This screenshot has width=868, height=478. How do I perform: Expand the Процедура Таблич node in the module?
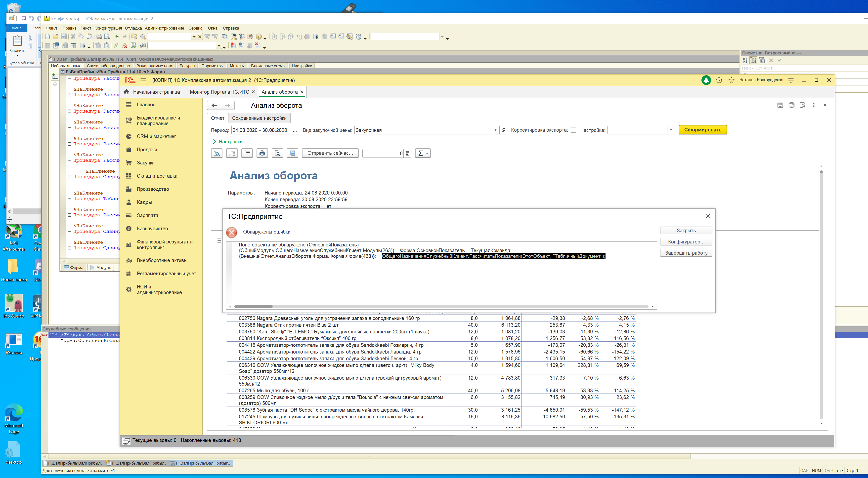[x=69, y=199]
